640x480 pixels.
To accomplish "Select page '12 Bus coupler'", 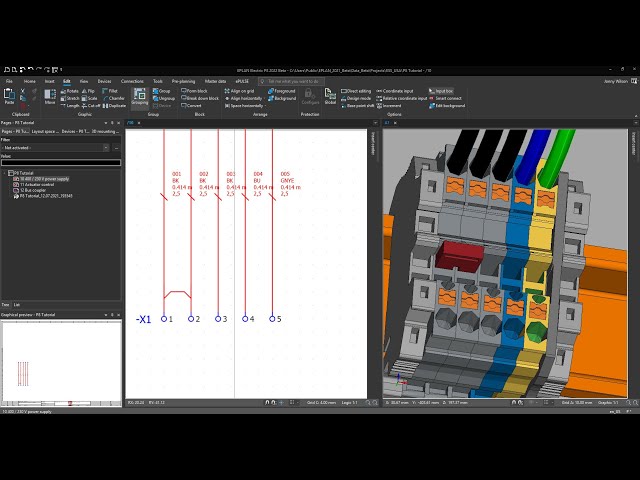I will click(x=30, y=190).
